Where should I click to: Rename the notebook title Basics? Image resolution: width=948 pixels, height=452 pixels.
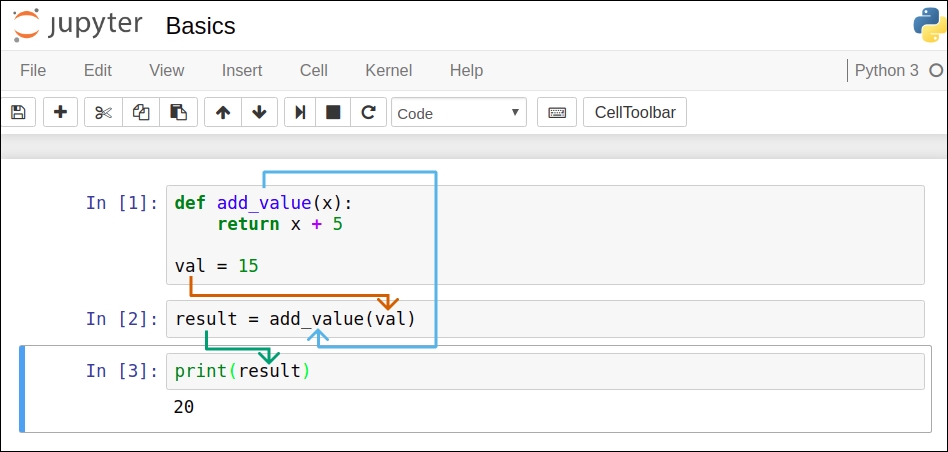(200, 25)
